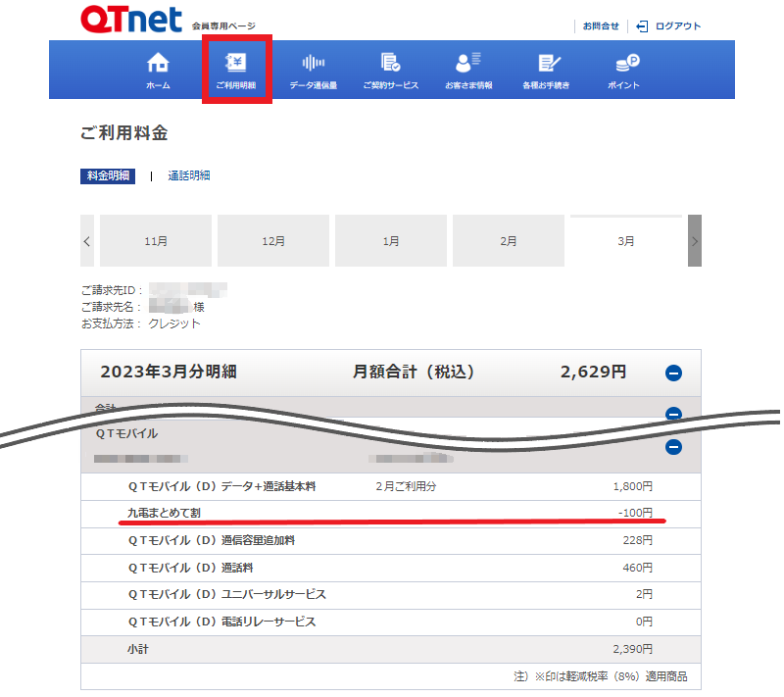Viewport: 784px width, 697px height.
Task: Click the -100円 discount value
Action: [x=635, y=513]
